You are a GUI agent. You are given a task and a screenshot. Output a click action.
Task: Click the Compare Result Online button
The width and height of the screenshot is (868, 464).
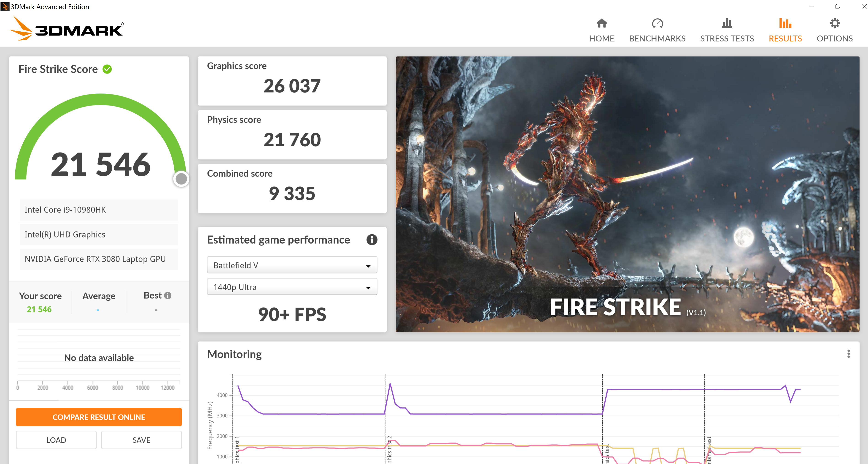point(99,417)
